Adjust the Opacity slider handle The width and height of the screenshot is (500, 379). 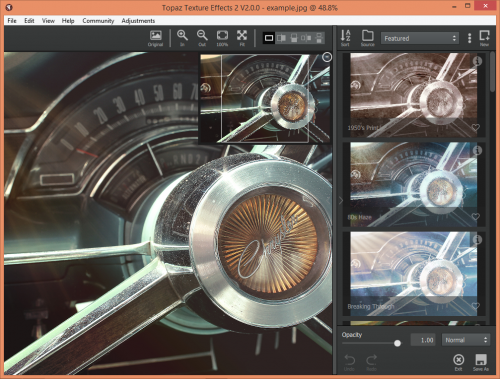point(397,343)
